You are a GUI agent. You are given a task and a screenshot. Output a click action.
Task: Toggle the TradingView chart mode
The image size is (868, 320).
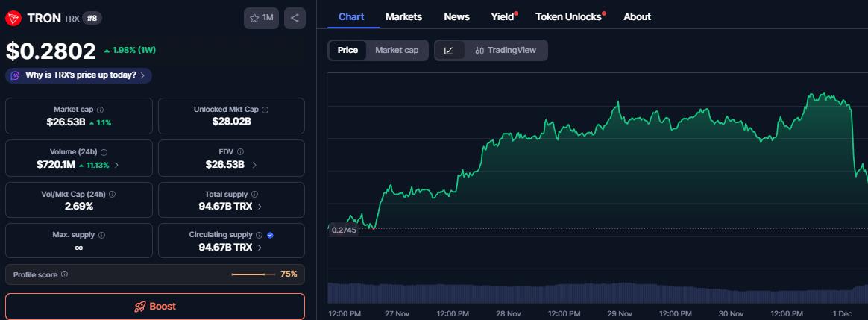click(506, 51)
